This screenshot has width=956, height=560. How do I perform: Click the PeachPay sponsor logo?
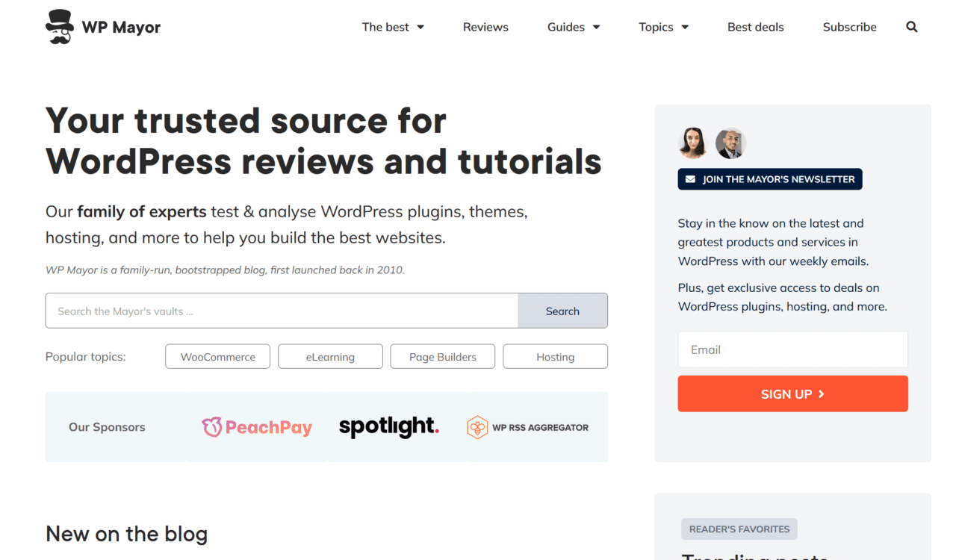click(x=257, y=427)
